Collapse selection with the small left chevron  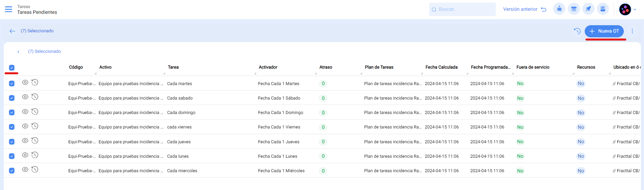(19, 51)
